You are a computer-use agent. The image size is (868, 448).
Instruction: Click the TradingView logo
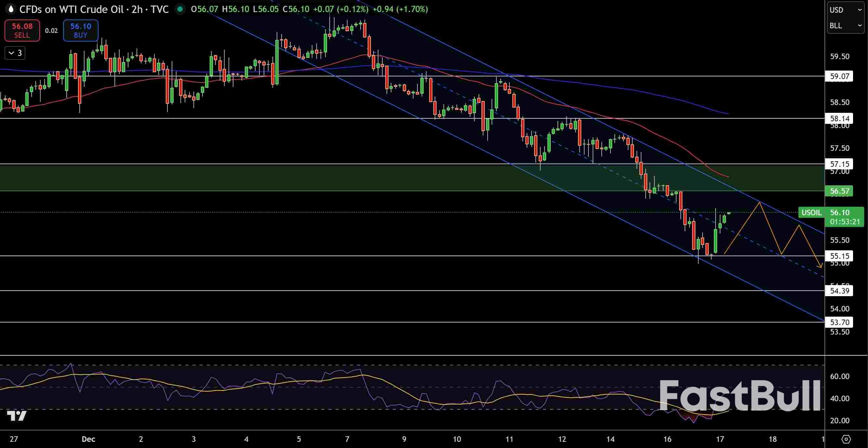[x=17, y=416]
